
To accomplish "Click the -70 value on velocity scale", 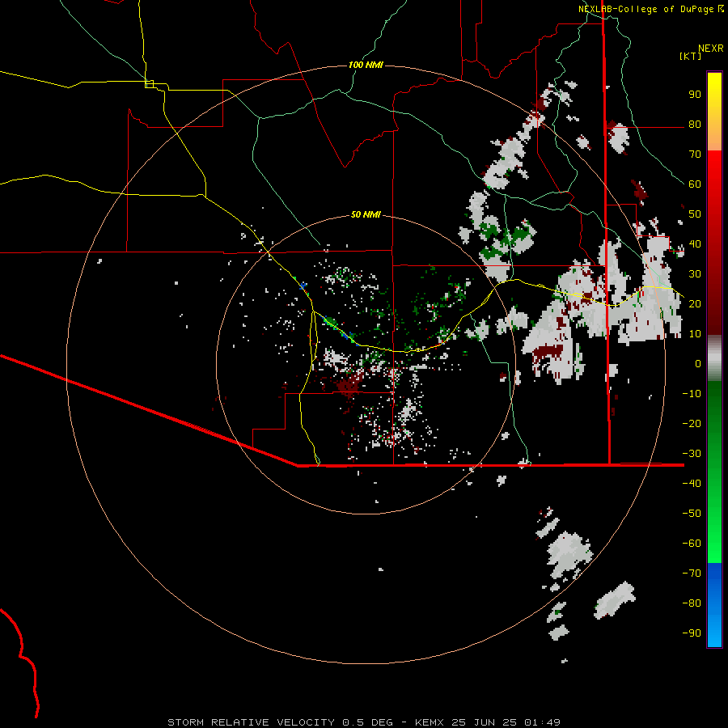I will [x=692, y=574].
